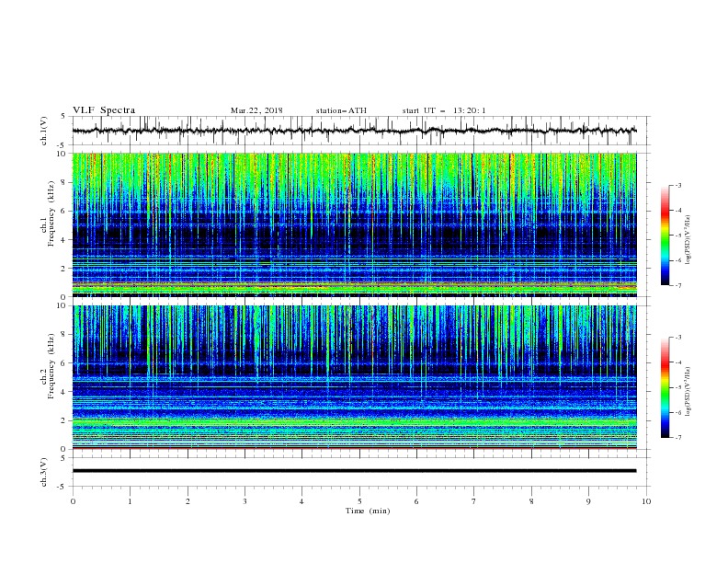
Task: Click the time axis tick label "8"
Action: coord(531,501)
